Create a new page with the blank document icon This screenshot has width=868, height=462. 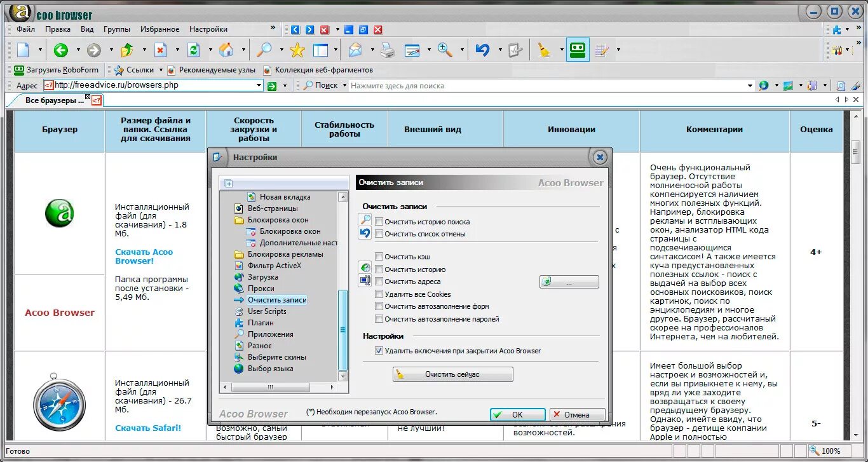(23, 50)
